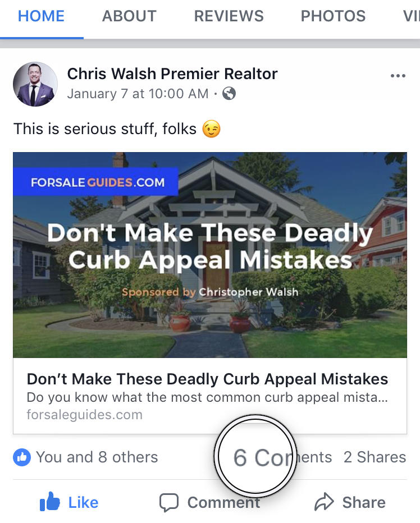Click the January 7 at 10:00 AM timestamp
This screenshot has height=523, width=420.
(138, 94)
